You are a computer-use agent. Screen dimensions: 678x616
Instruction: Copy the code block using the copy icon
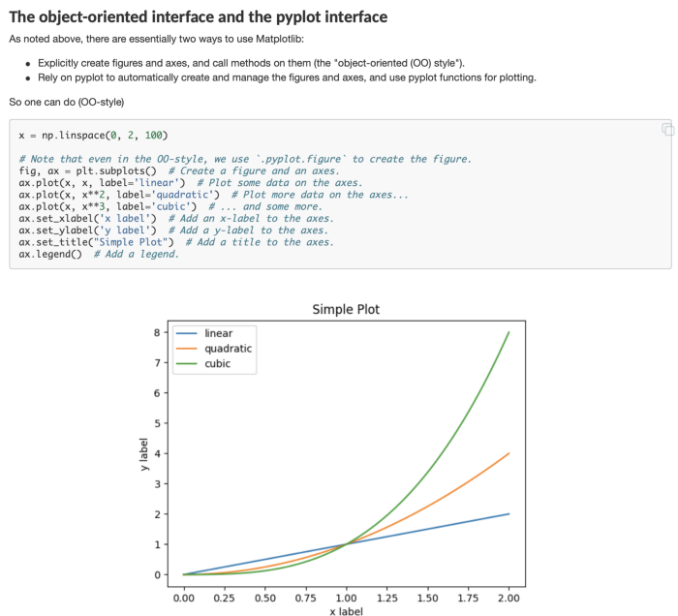point(666,129)
